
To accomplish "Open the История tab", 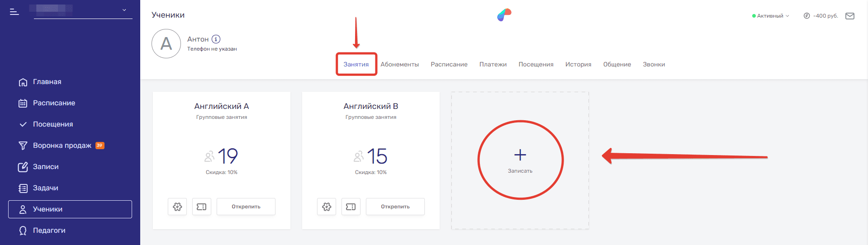I will pos(578,64).
